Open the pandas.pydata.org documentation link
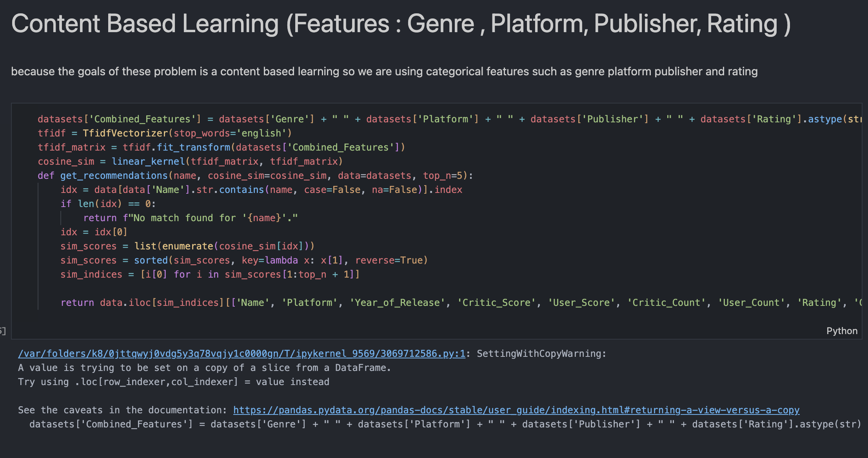 tap(516, 410)
